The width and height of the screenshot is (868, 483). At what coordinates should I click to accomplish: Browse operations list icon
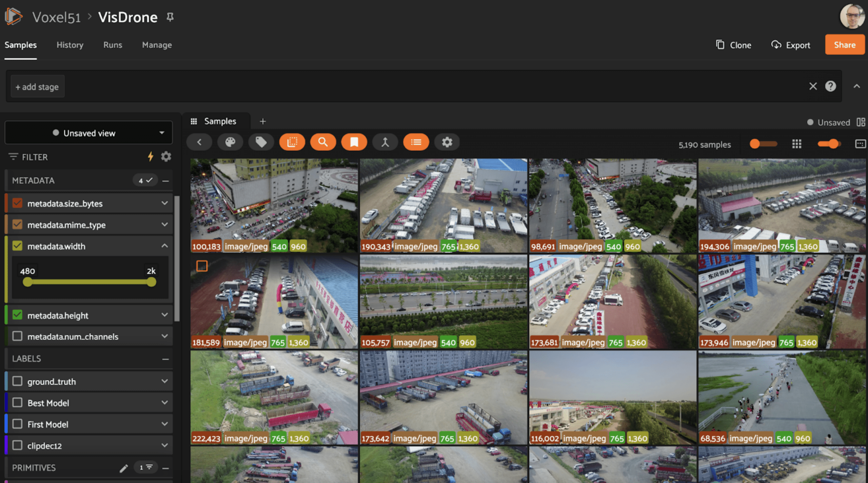point(416,142)
